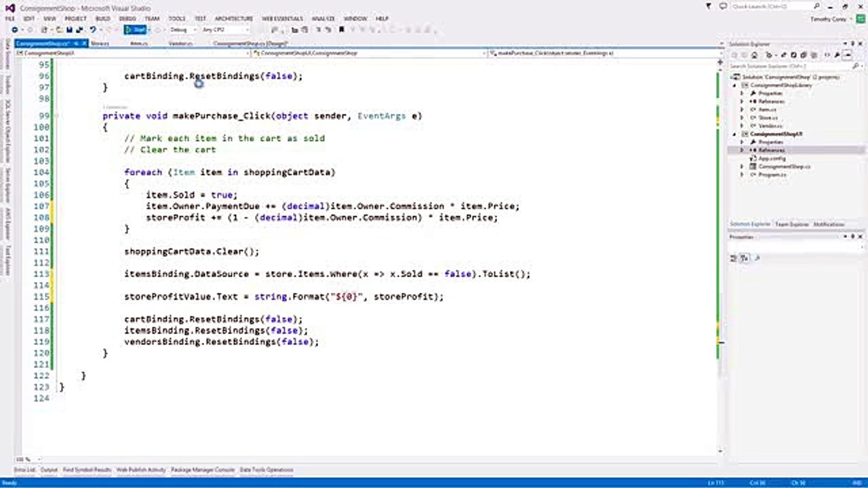Click the editor vertical scrollbar
The image size is (868, 488).
[x=722, y=258]
